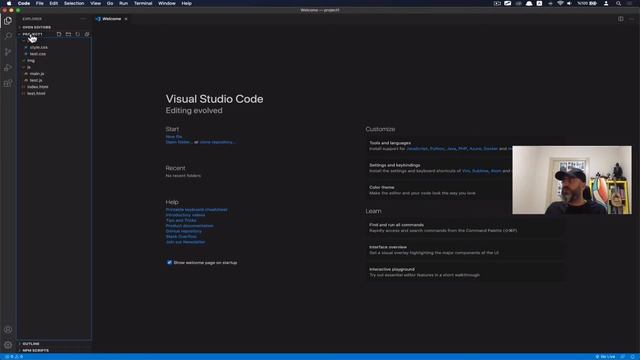Click Spotlight search icon in menu bar

click(618, 3)
